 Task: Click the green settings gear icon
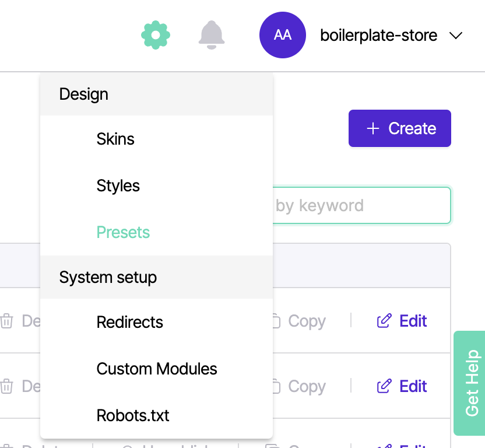tap(156, 35)
